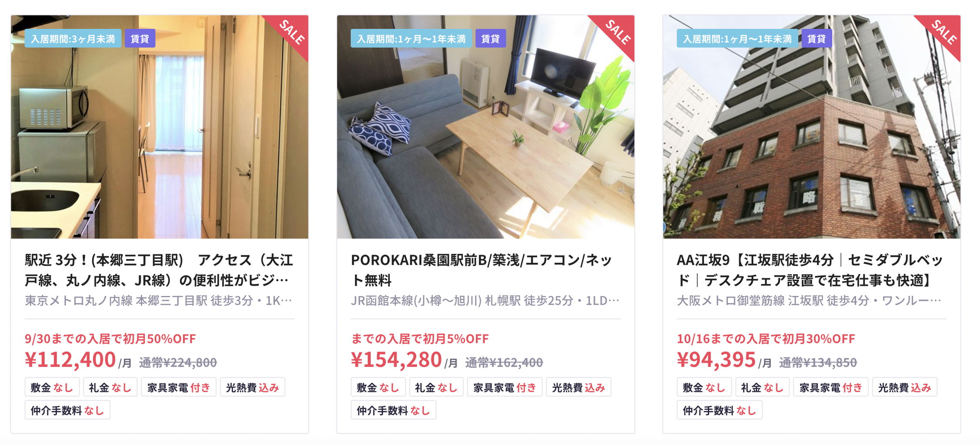
Task: Click the SALE ribbon on the first listing
Action: [290, 33]
